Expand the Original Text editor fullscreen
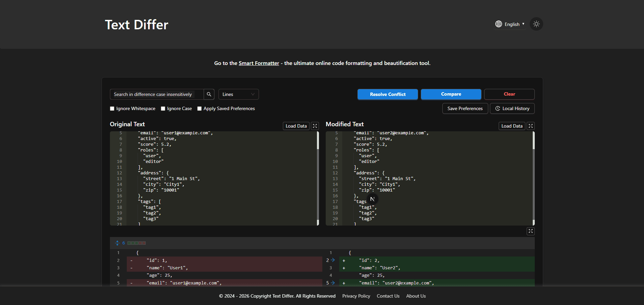This screenshot has width=644, height=305. [315, 126]
